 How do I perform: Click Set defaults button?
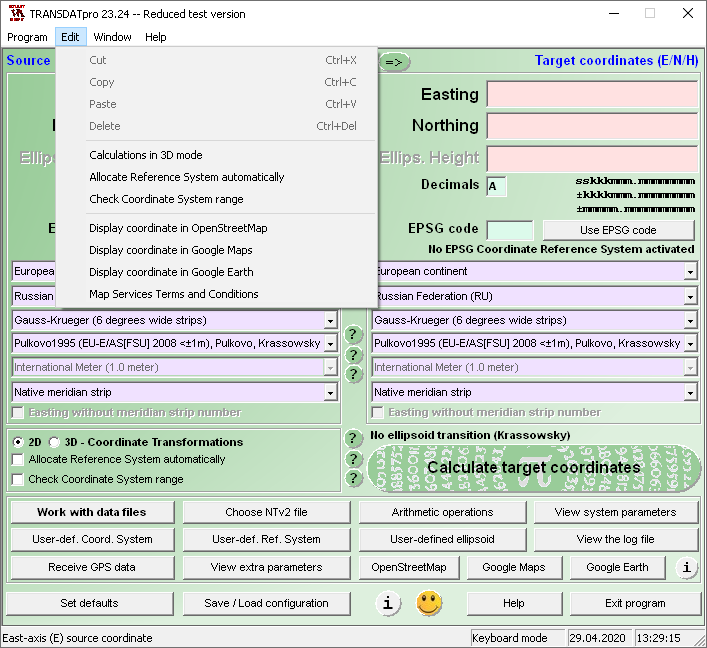(x=90, y=603)
